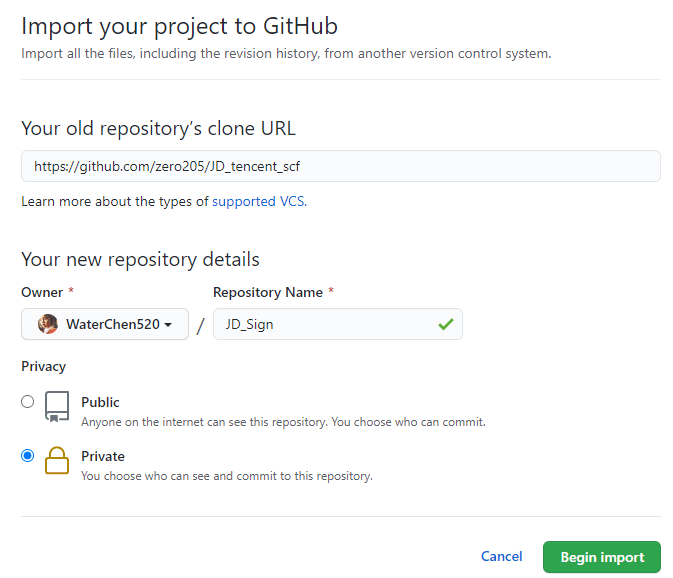The image size is (673, 578).
Task: Click the slash separator between owner and name
Action: click(x=200, y=326)
